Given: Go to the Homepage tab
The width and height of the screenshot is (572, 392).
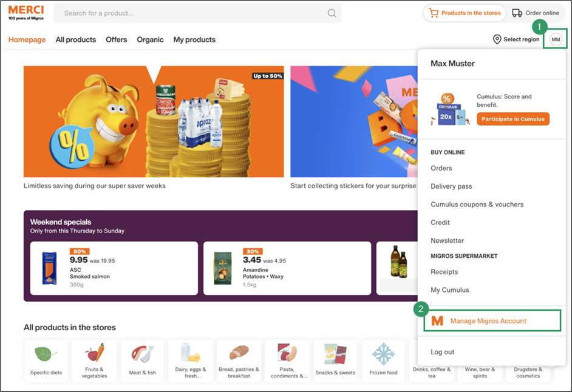Looking at the screenshot, I should click(x=27, y=39).
